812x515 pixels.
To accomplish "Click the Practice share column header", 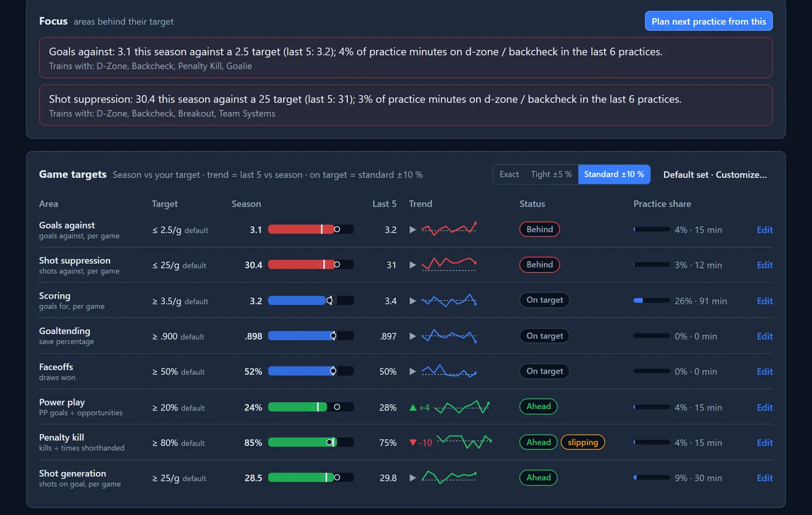I will (662, 204).
